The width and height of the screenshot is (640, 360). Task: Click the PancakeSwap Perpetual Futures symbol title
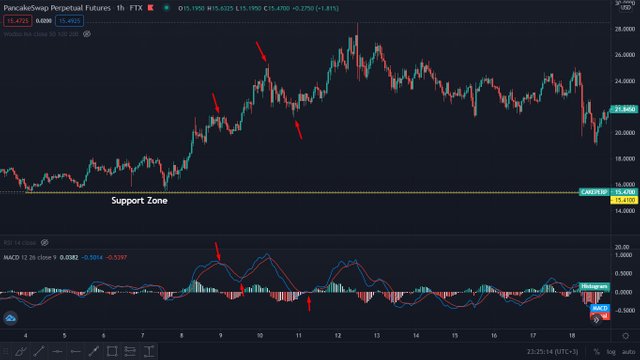click(x=57, y=8)
